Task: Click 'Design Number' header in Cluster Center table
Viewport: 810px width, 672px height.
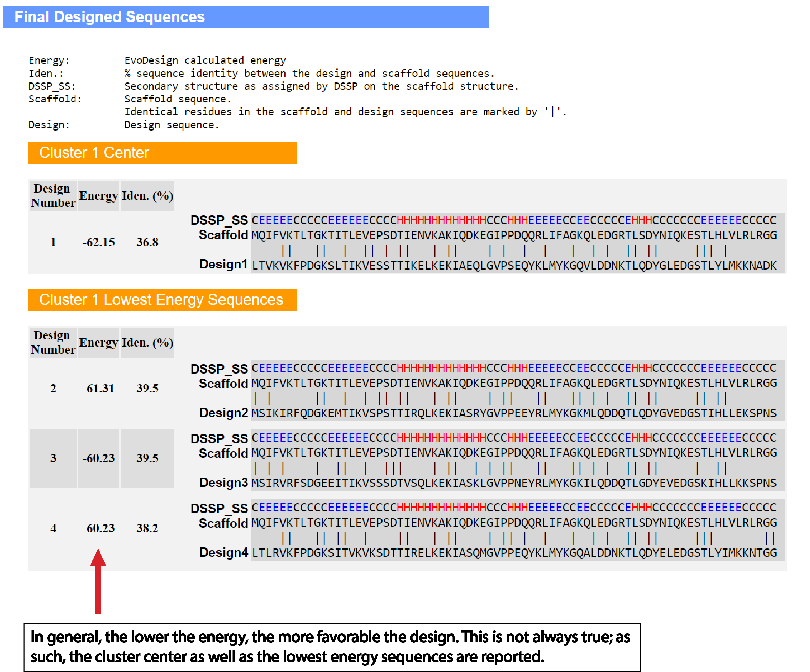Action: pos(53,196)
